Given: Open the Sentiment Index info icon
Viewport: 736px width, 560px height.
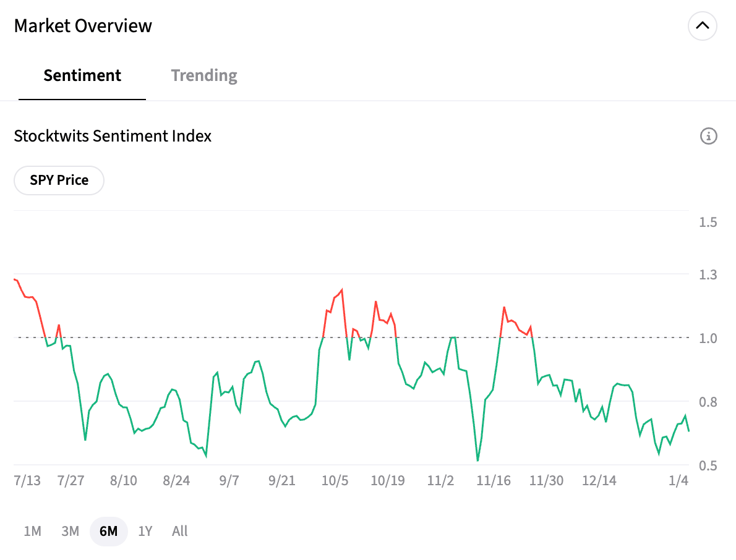Looking at the screenshot, I should 708,136.
